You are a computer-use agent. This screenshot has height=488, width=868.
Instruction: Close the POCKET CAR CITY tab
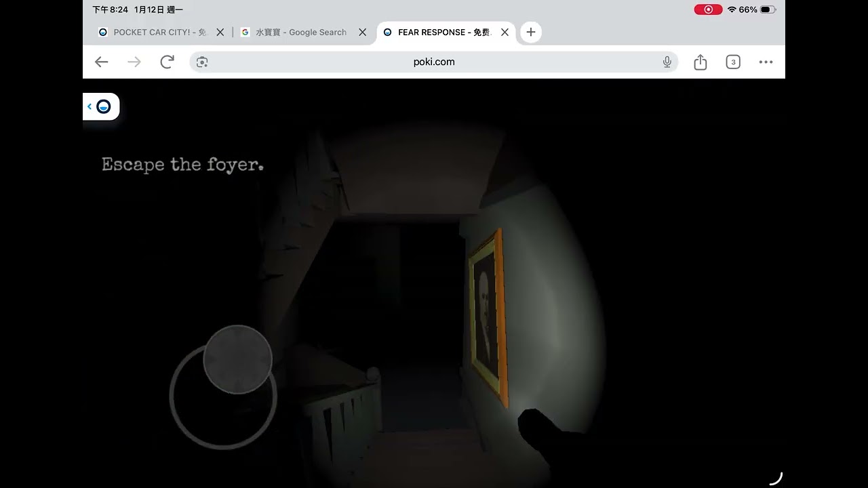220,32
